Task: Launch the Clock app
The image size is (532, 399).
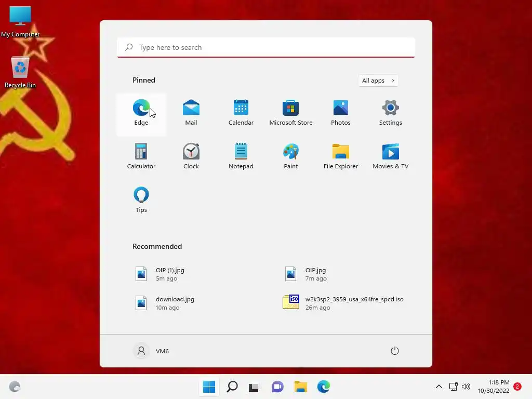Action: pos(191,157)
